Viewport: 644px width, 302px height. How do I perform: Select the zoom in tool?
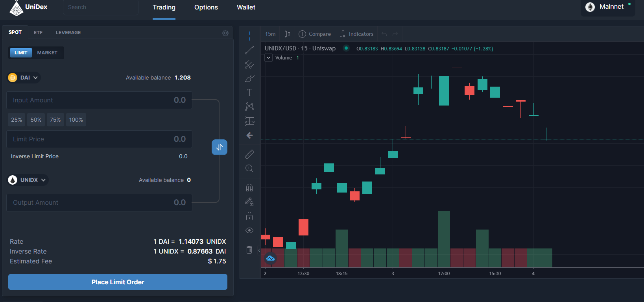pyautogui.click(x=249, y=168)
